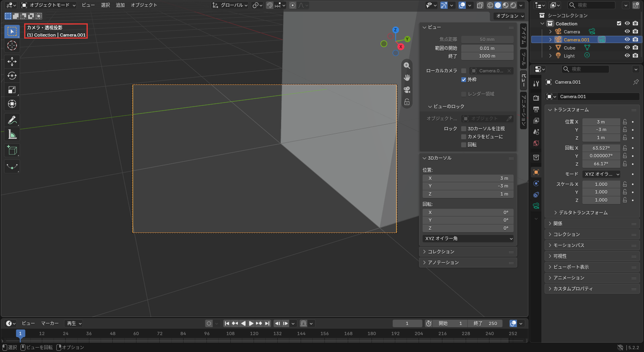Disable the 外枠 checkbox
Screen dimensions: 644x352
coord(464,80)
